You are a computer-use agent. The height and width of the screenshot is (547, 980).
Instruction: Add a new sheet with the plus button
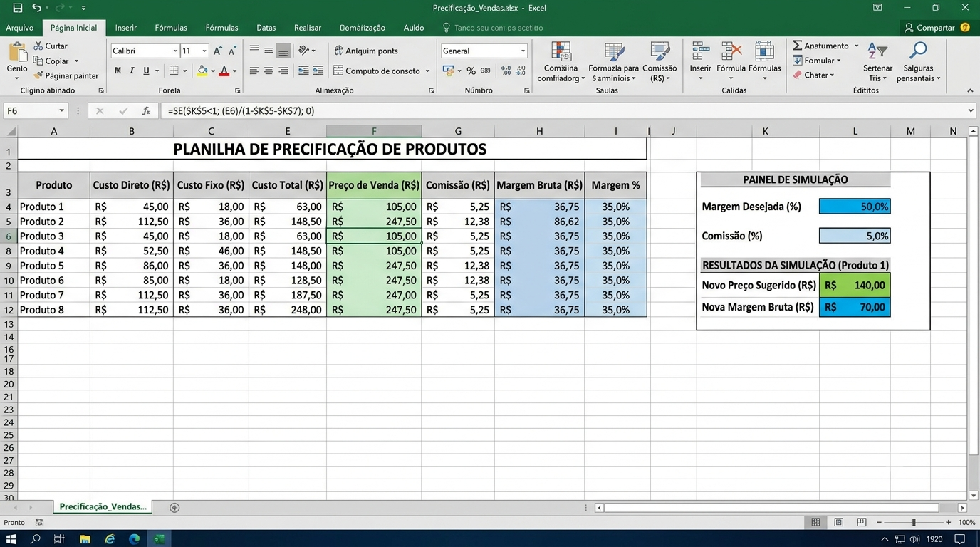174,507
